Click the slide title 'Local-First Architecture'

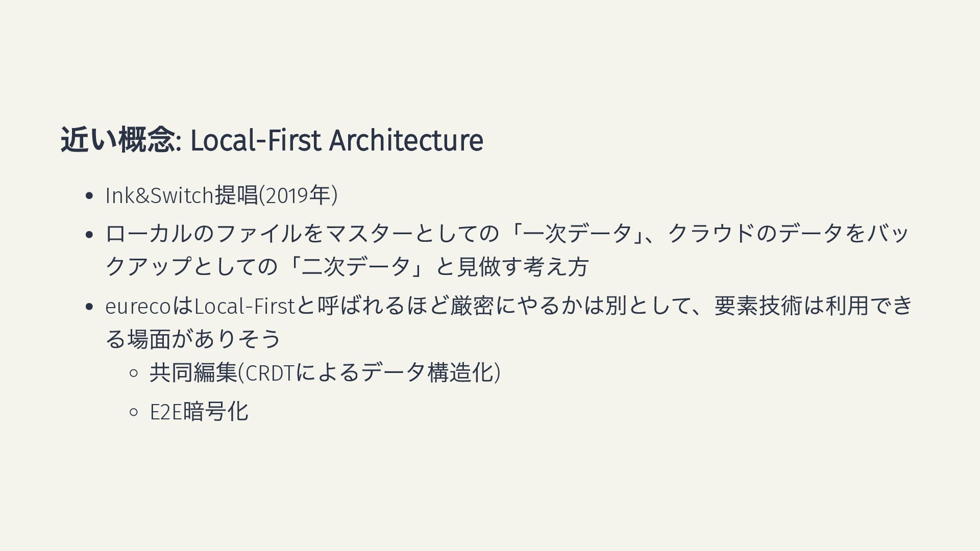[336, 140]
